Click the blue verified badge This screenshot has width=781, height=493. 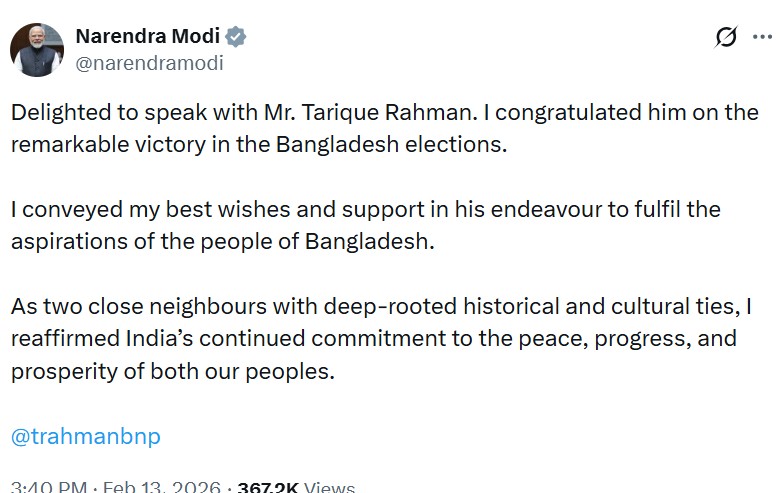tap(236, 37)
